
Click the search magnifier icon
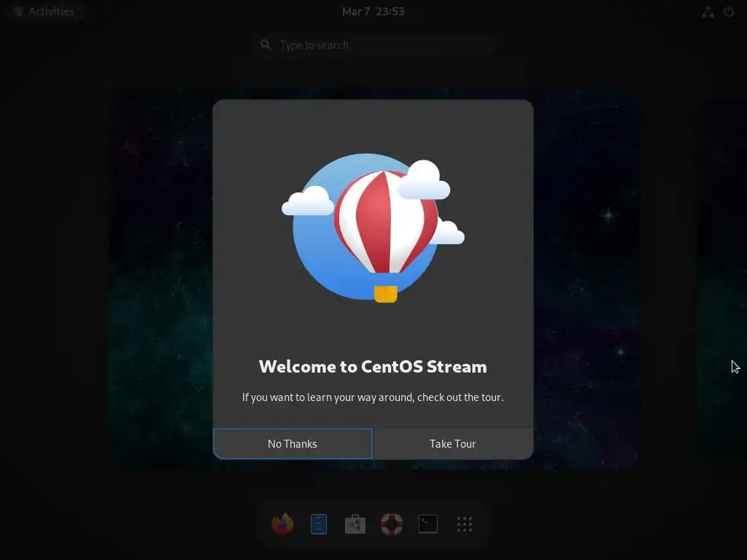[x=266, y=44]
